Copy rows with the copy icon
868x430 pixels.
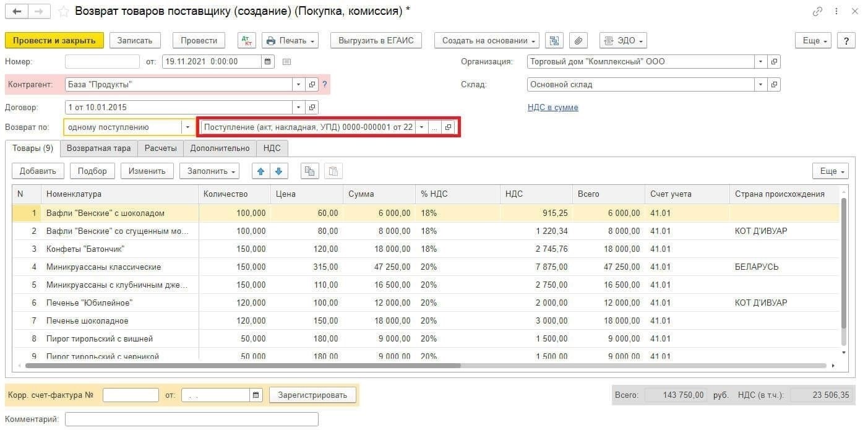[x=310, y=171]
